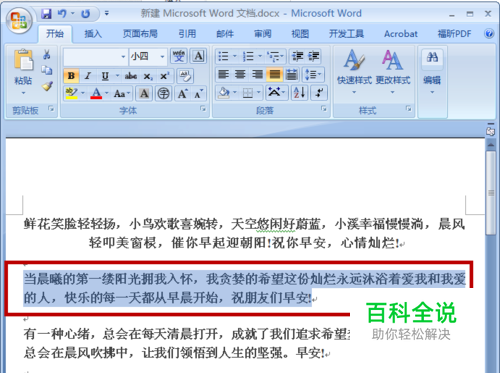Cut the selection with scissors icon
This screenshot has width=500, height=373.
point(47,55)
